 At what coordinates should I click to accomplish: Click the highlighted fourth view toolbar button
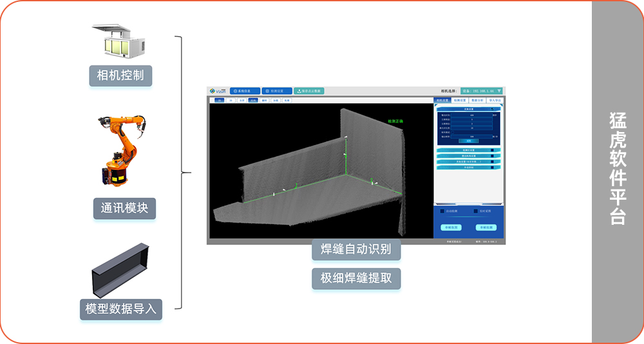point(253,100)
